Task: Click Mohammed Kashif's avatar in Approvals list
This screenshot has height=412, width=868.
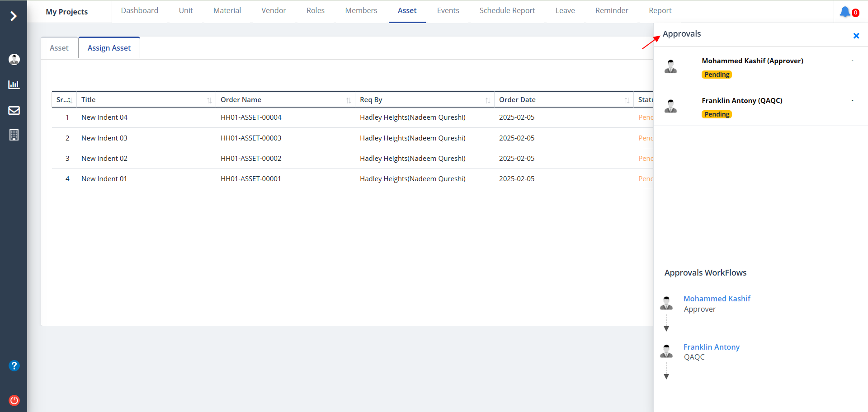Action: coord(670,66)
